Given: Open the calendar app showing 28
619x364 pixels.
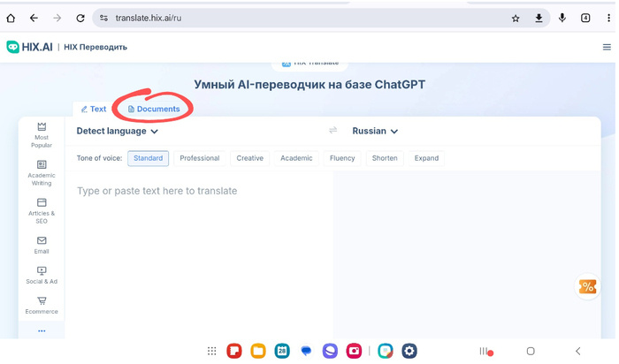Looking at the screenshot, I should pos(282,351).
